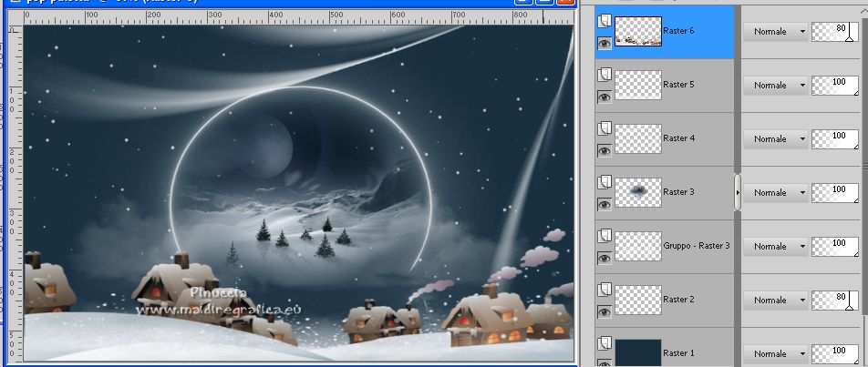This screenshot has height=367, width=868.
Task: Click the layer type icon of Raster 4
Action: point(604,128)
